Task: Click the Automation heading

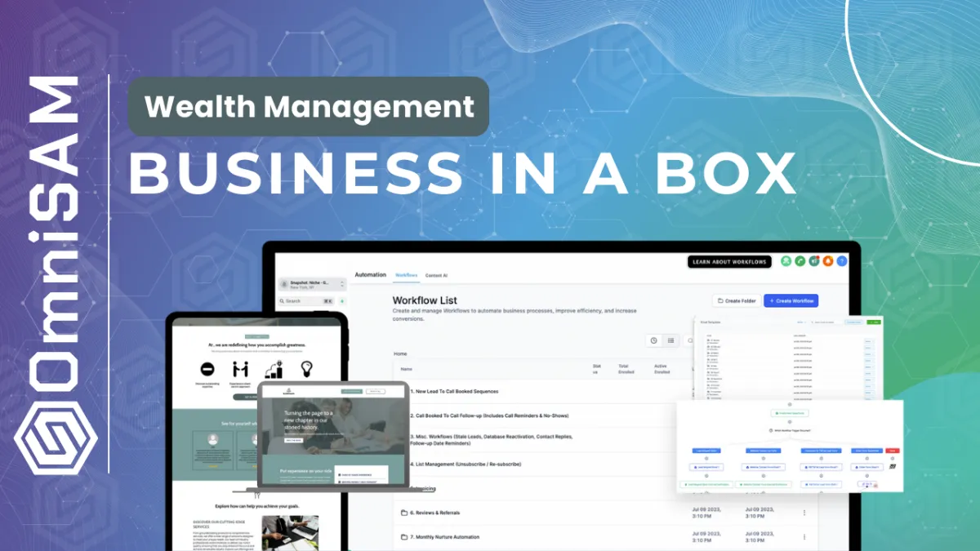Action: (370, 275)
